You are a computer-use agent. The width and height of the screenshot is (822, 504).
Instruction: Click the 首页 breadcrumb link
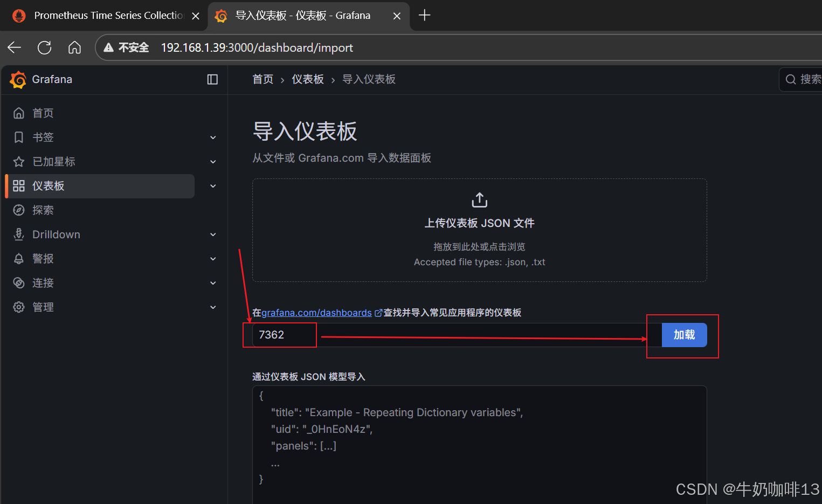click(x=263, y=79)
